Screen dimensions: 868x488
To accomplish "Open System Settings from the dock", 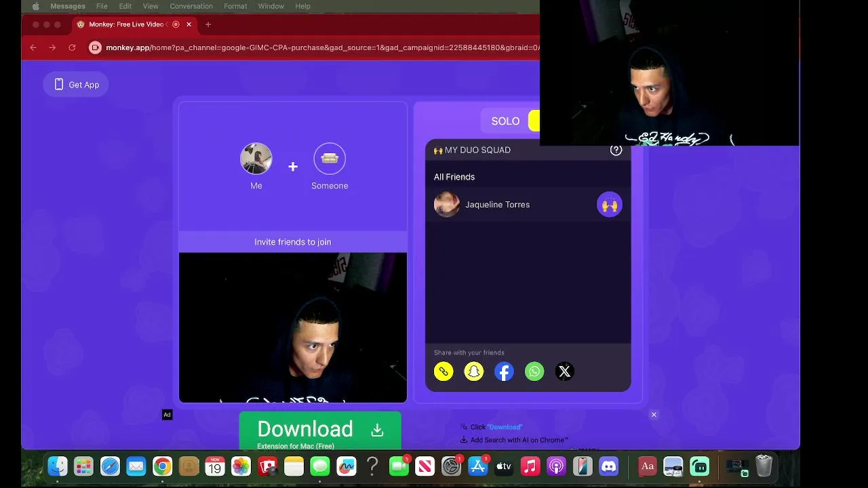I will pos(451,466).
